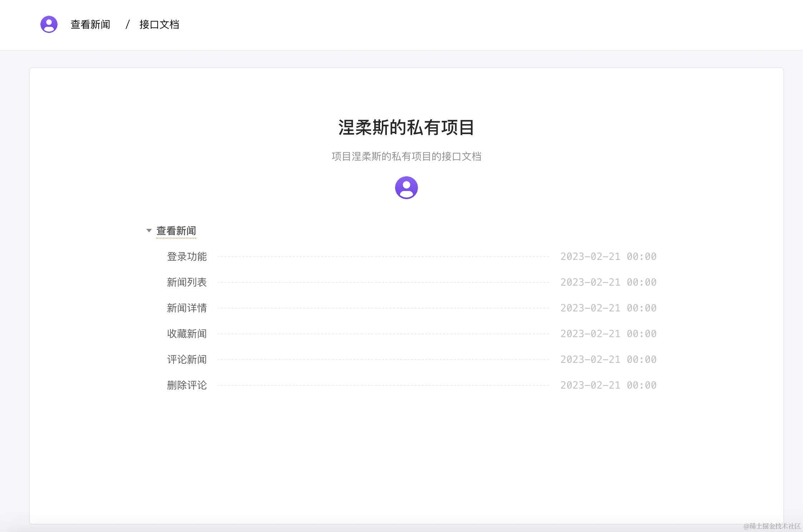
Task: Click the timestamp beside 新闻列表
Action: coord(608,282)
